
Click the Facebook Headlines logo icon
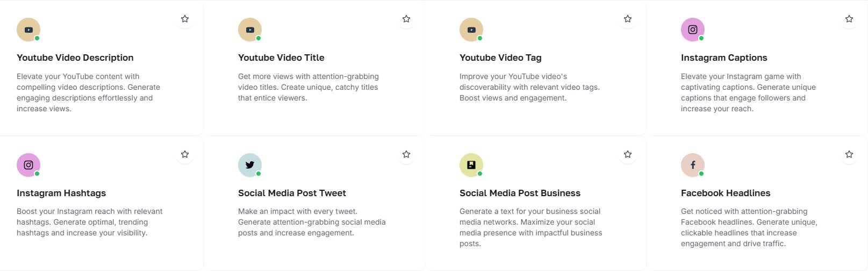(x=693, y=165)
